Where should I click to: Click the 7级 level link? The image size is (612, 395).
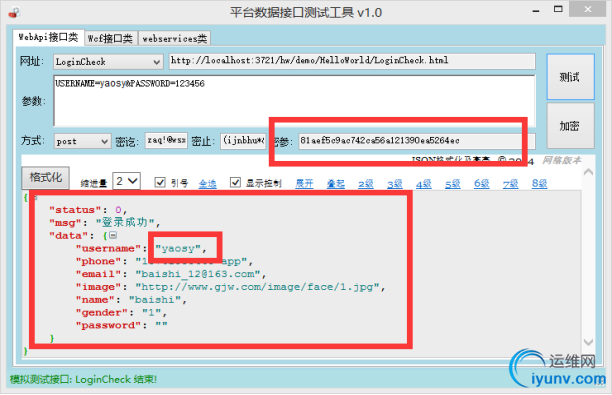511,183
